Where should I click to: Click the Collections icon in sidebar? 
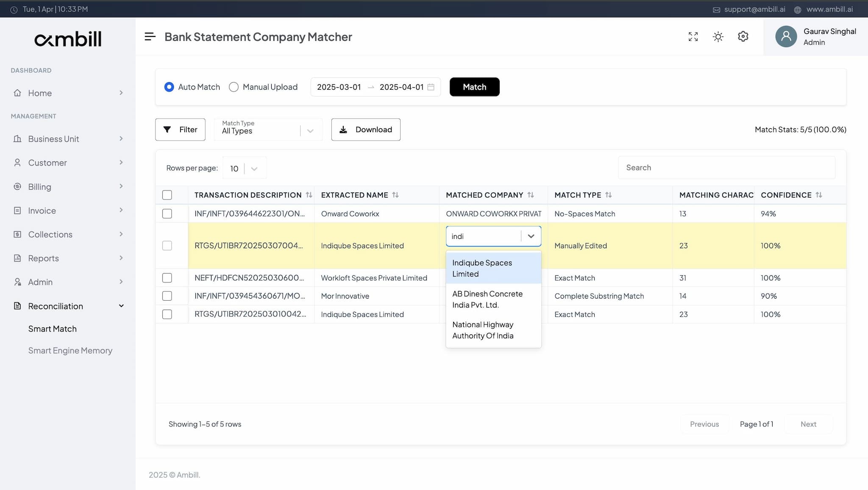click(17, 234)
